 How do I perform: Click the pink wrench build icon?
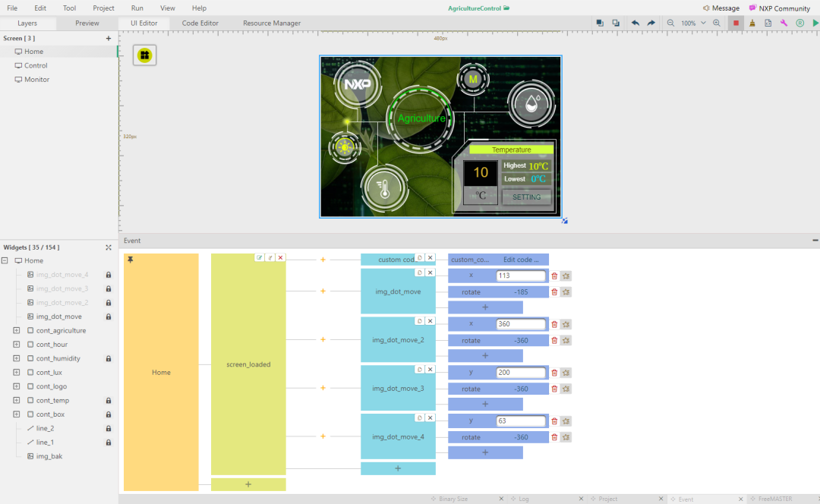tap(784, 23)
